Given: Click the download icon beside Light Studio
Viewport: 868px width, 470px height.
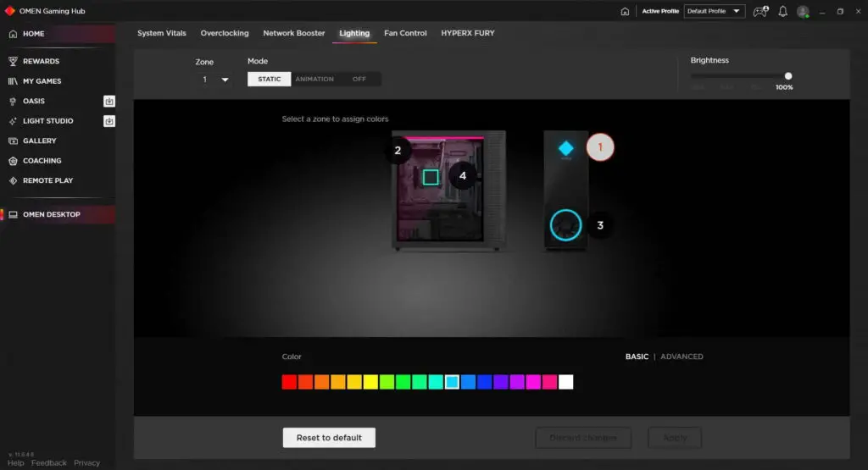Looking at the screenshot, I should pyautogui.click(x=109, y=121).
